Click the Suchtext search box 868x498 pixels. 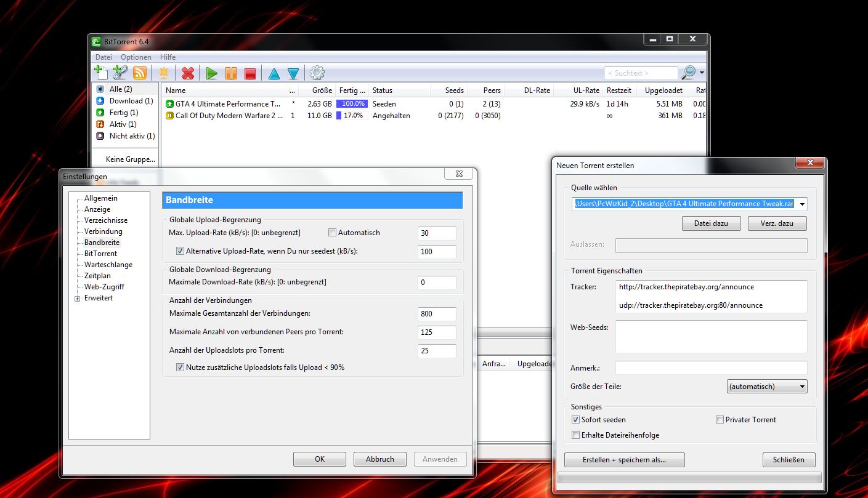(x=641, y=73)
